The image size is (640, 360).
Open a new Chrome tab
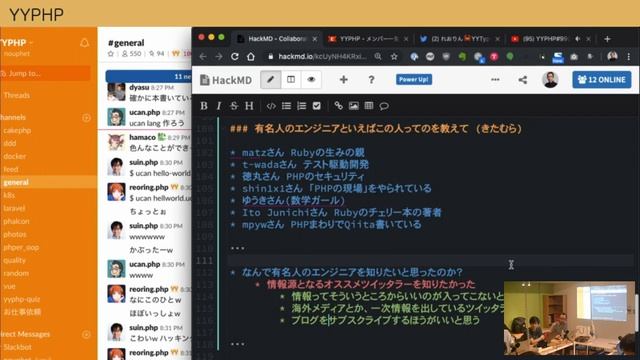pos(607,39)
